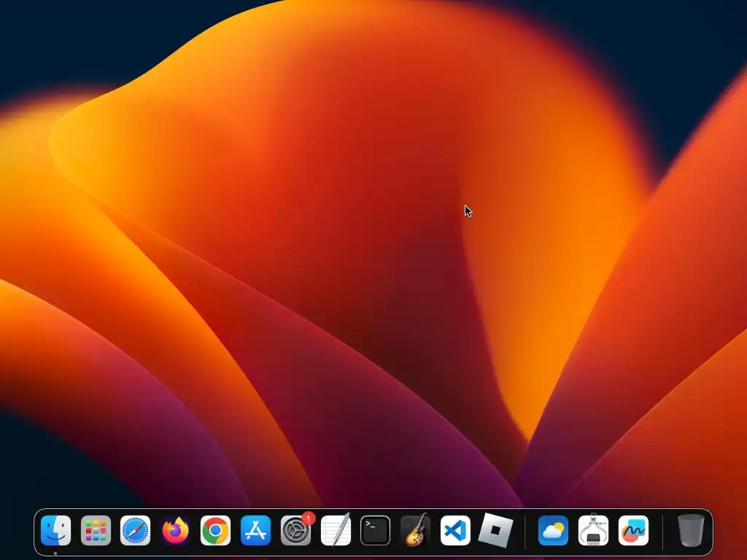The width and height of the screenshot is (747, 560).
Task: Open Google Chrome in the Dock
Action: (x=215, y=530)
